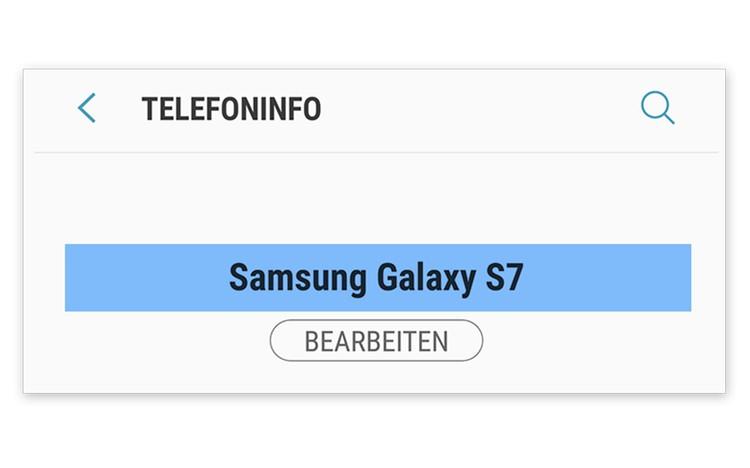The height and width of the screenshot is (468, 750).
Task: Open search with the magnifier icon
Action: coord(657,108)
